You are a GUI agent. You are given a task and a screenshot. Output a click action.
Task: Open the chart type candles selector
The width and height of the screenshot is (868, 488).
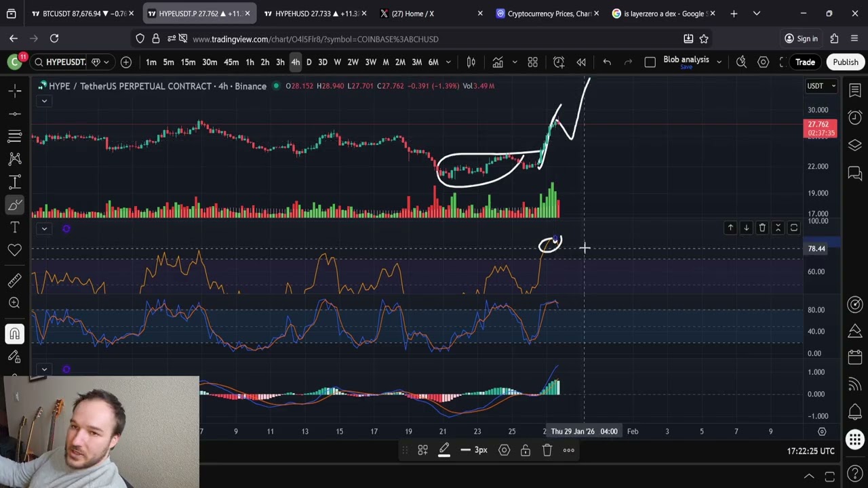point(471,62)
